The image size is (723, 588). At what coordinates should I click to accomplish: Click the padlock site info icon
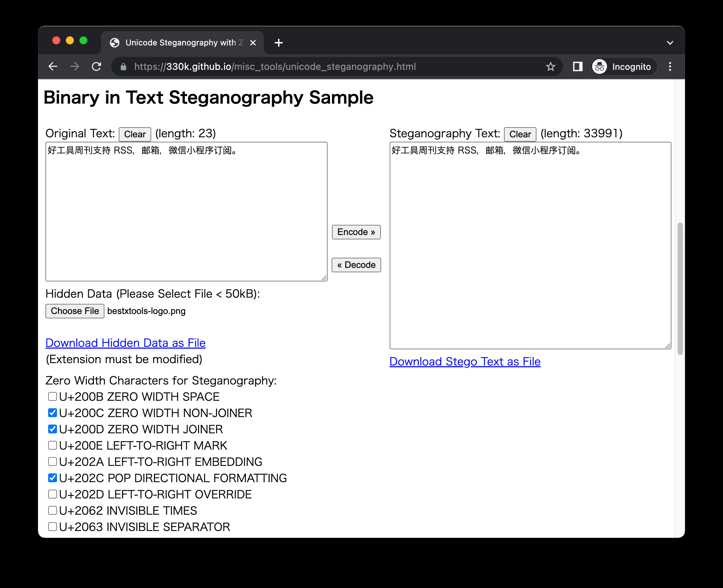tap(123, 67)
